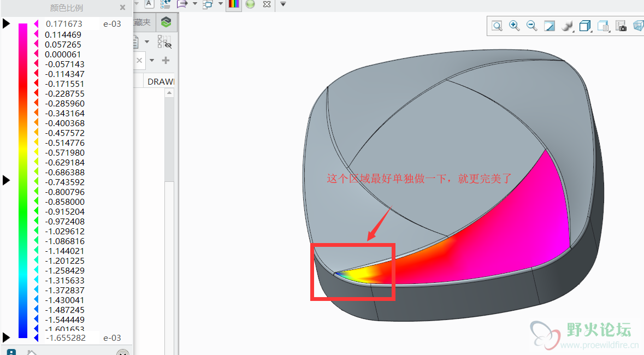Open the saved orientations cube icon
The image size is (644, 355).
point(585,26)
